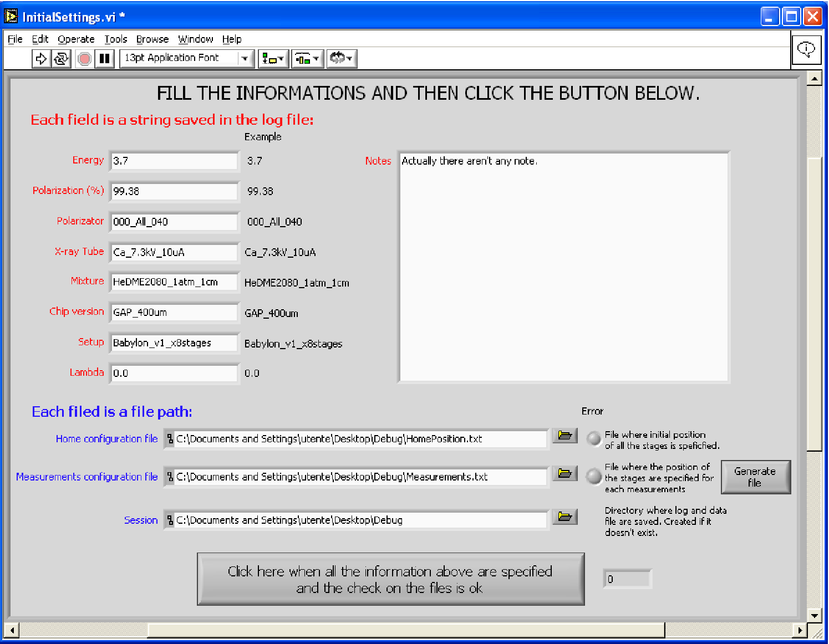This screenshot has width=829, height=644.
Task: Select the Polarizator text field
Action: (x=174, y=222)
